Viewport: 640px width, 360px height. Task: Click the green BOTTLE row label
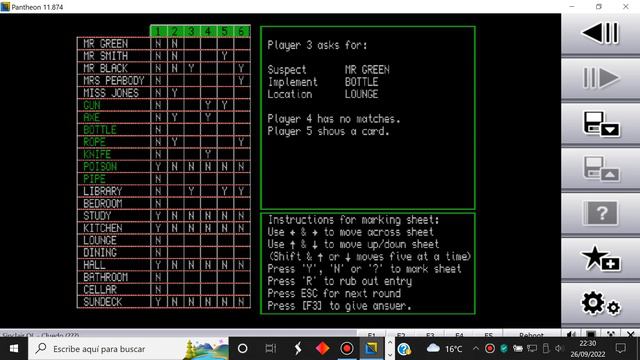pyautogui.click(x=100, y=130)
